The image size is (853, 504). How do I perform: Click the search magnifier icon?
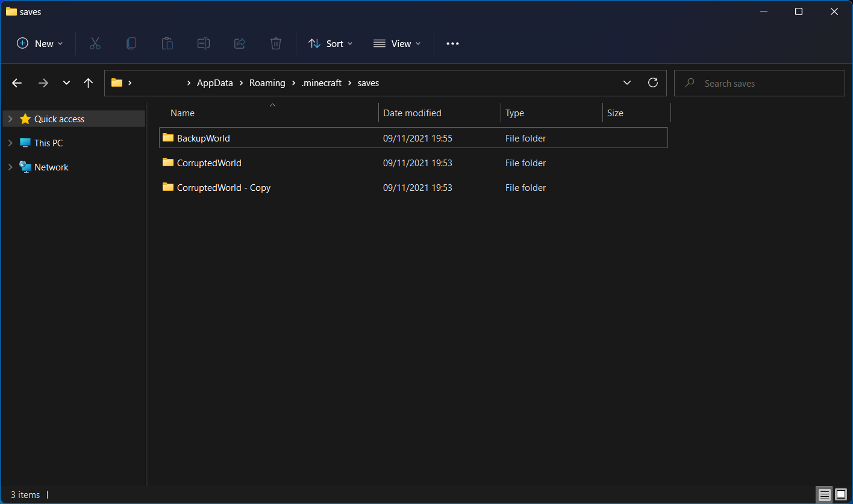(x=690, y=83)
